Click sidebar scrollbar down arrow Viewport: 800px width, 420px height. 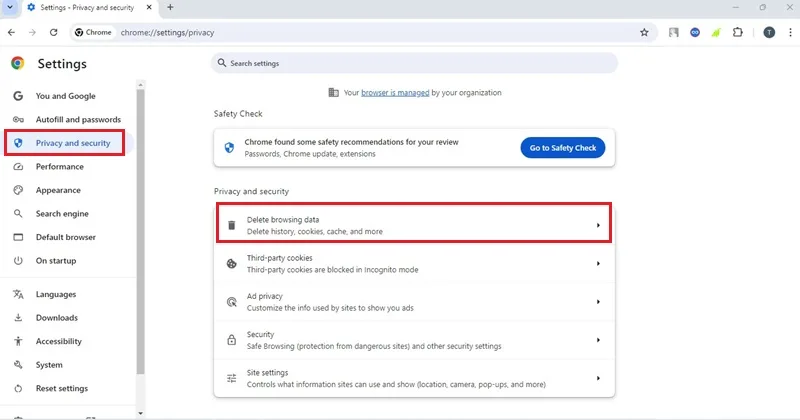click(x=141, y=413)
